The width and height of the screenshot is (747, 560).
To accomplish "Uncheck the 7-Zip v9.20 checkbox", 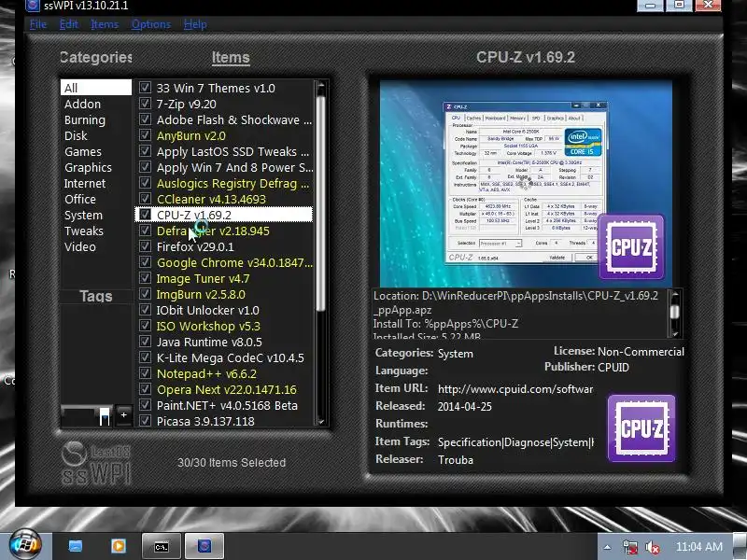I will tap(145, 104).
